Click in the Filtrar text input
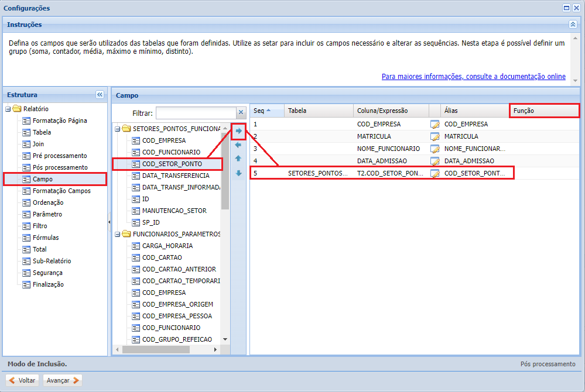 (196, 112)
